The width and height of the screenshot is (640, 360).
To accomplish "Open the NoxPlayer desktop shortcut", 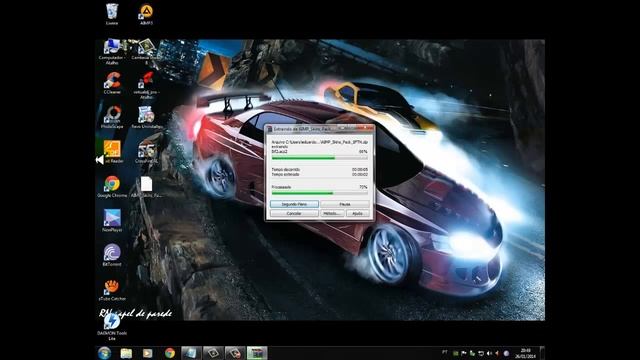I will [112, 220].
